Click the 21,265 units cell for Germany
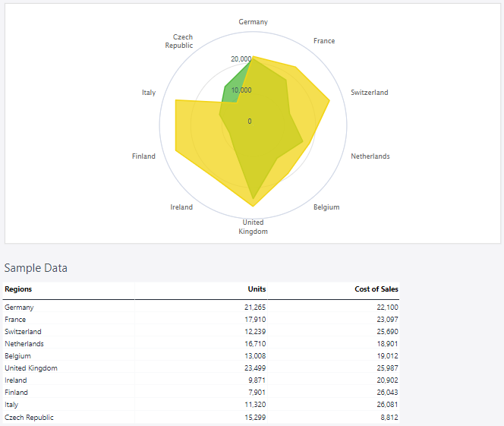This screenshot has width=504, height=426. (255, 308)
